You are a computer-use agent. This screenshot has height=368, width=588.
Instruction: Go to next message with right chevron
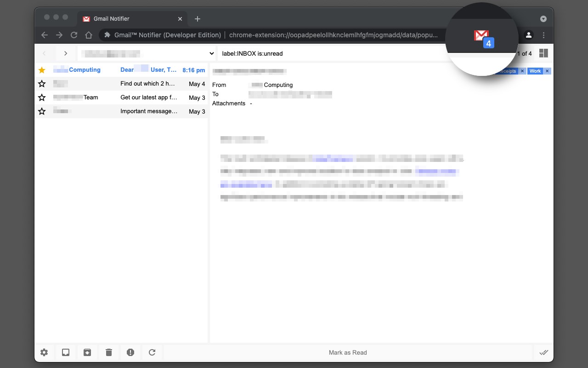pos(66,53)
